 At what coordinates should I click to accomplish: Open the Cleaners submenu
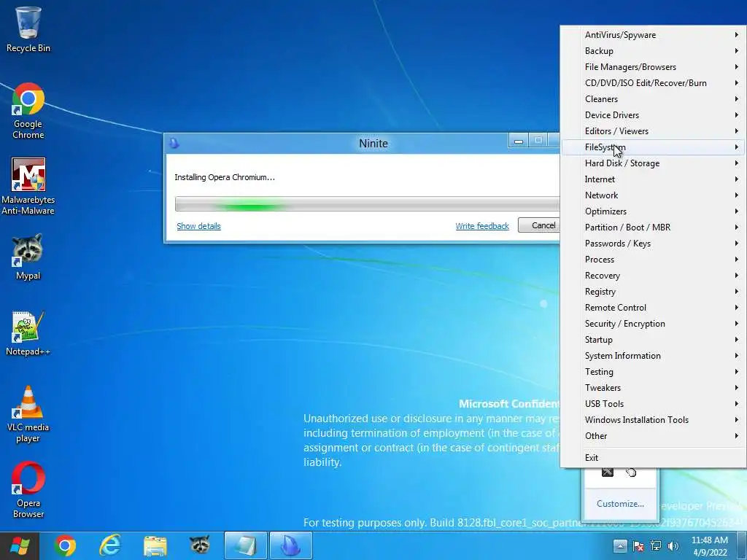coord(652,99)
